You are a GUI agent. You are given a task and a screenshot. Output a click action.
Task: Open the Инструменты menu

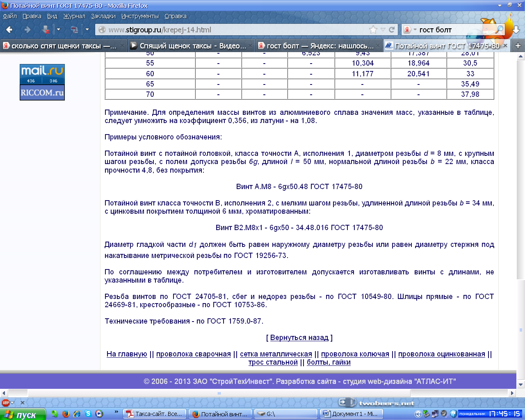[x=140, y=16]
